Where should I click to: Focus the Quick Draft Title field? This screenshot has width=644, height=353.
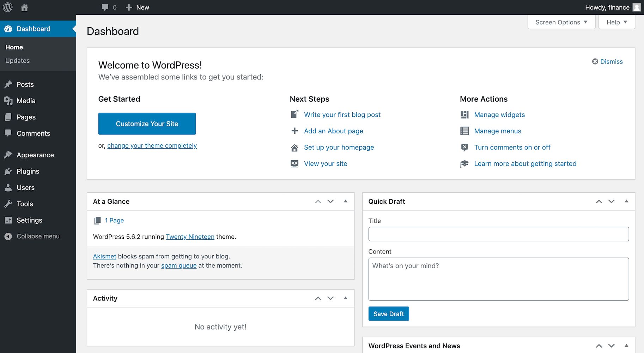coord(499,234)
